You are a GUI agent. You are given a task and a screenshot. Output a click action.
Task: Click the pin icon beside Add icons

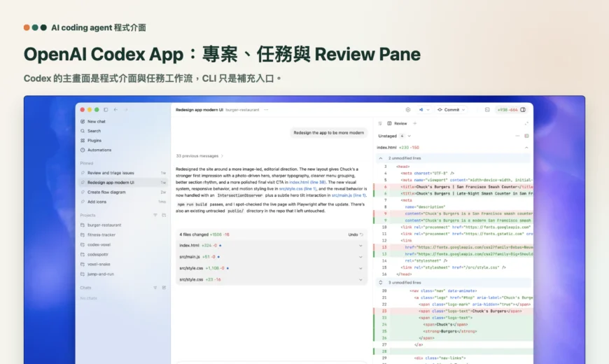83,202
